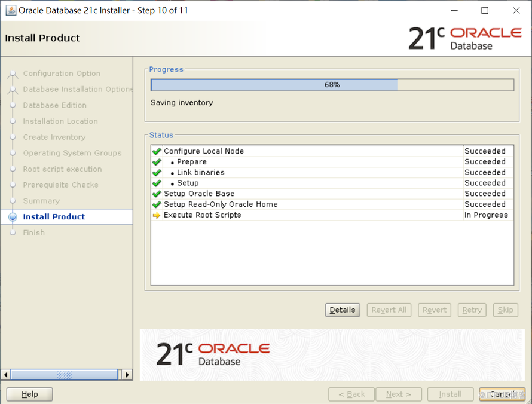Click the Java icon in title bar
Screen dimensions: 532x404
click(x=11, y=10)
